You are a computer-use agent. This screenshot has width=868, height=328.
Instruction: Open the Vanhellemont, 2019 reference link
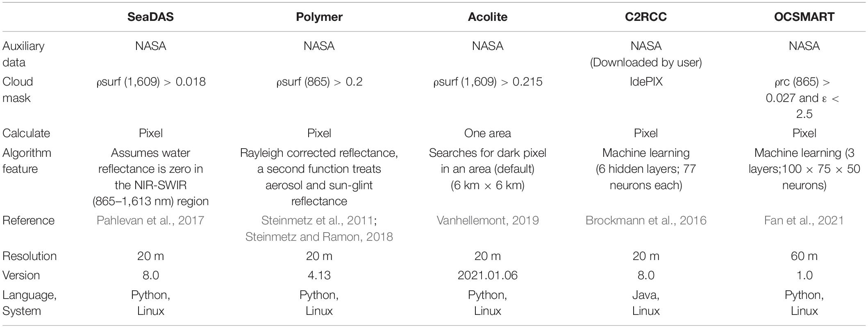pos(487,220)
